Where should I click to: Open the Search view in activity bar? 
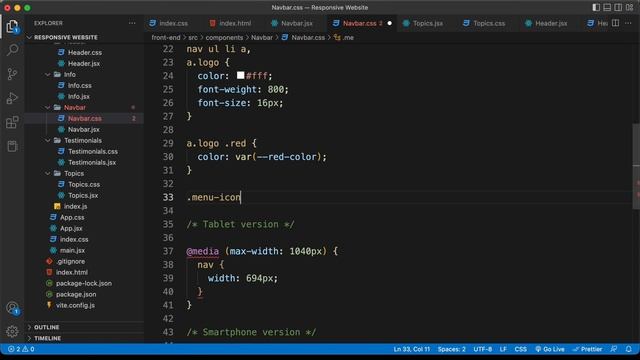coord(12,50)
